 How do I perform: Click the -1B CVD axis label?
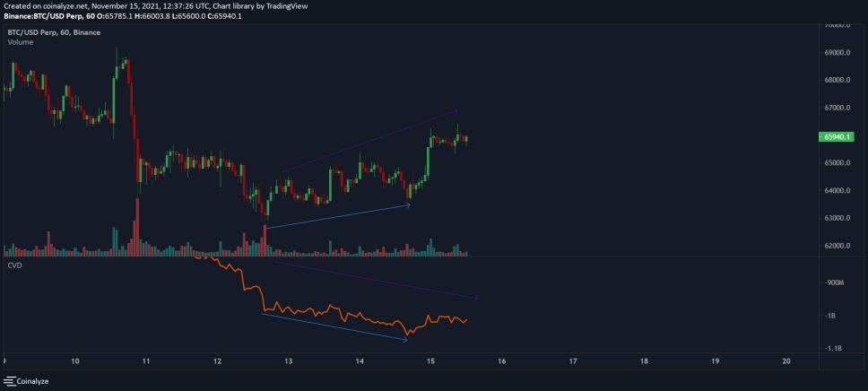pos(829,316)
